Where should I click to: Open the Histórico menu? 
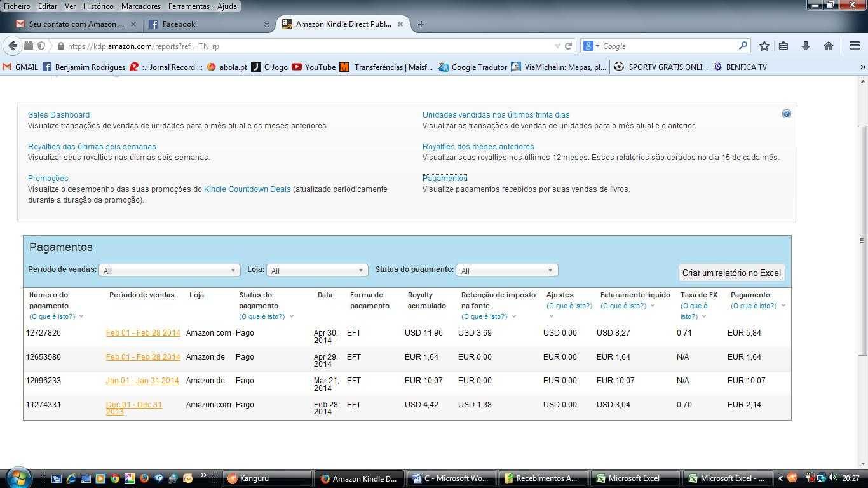click(98, 6)
